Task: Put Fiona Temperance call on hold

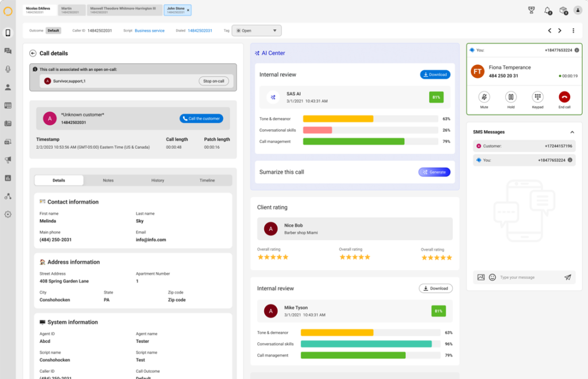Action: click(510, 97)
